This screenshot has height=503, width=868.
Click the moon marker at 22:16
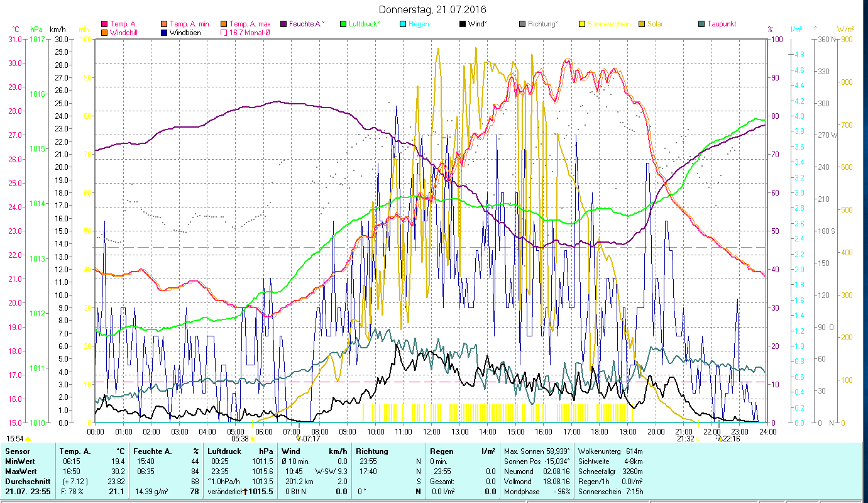click(x=720, y=438)
